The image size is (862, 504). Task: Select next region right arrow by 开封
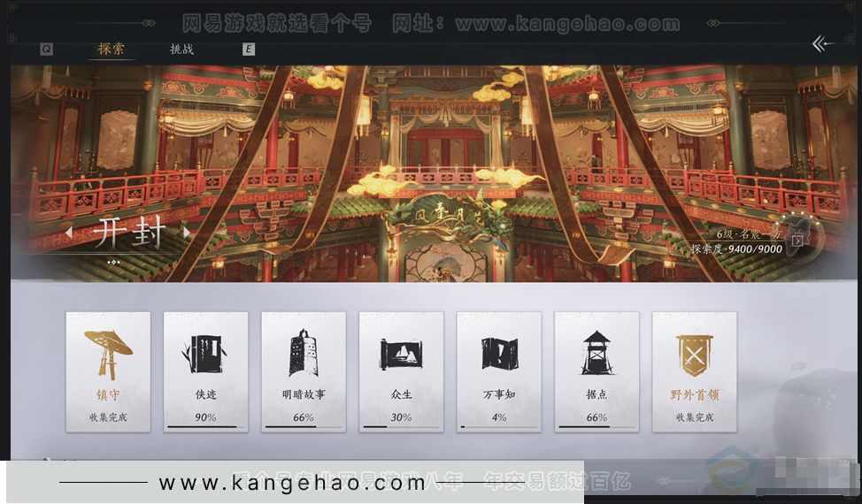[187, 233]
